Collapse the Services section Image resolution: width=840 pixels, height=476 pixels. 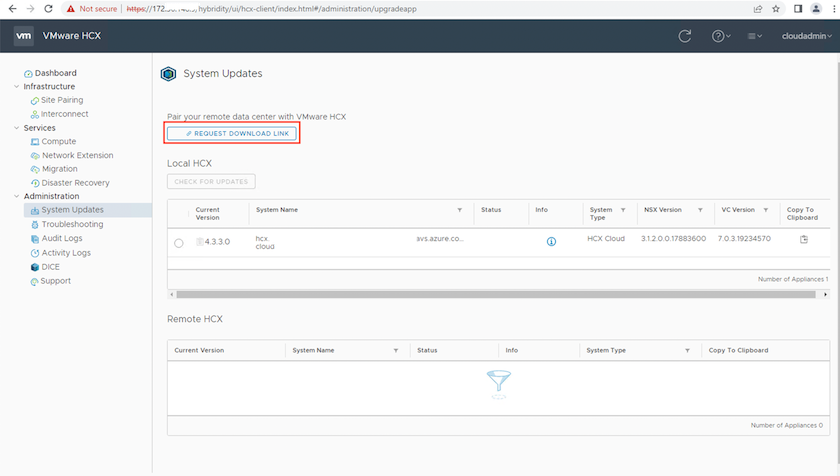17,127
